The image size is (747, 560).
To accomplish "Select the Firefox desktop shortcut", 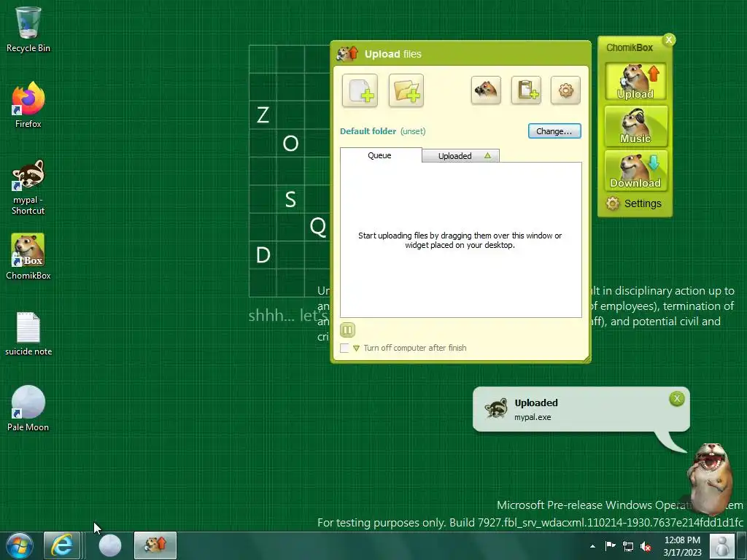I will (28, 105).
